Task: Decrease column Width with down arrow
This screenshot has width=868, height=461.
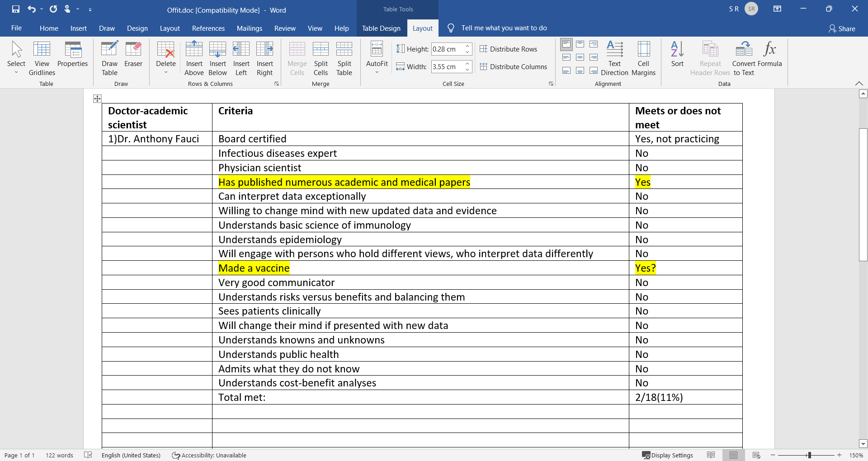Action: click(467, 70)
